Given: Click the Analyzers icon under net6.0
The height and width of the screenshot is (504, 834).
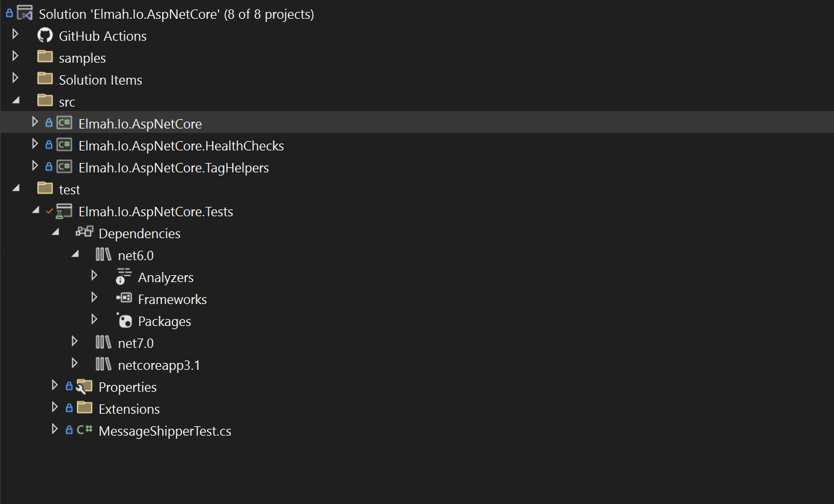Looking at the screenshot, I should (x=123, y=276).
